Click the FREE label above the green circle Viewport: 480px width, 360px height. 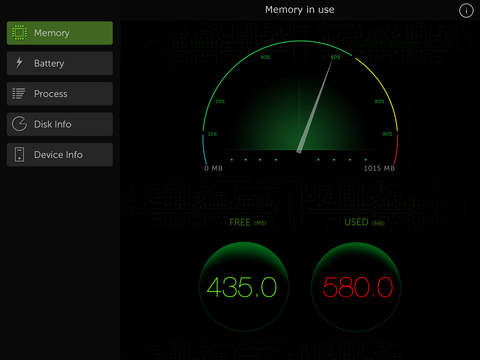[240, 222]
